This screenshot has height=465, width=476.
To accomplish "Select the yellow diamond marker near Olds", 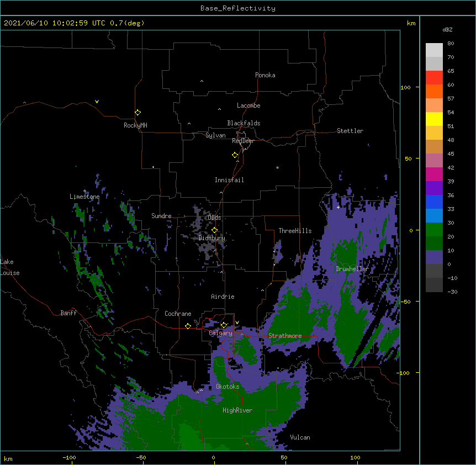I will [x=214, y=230].
